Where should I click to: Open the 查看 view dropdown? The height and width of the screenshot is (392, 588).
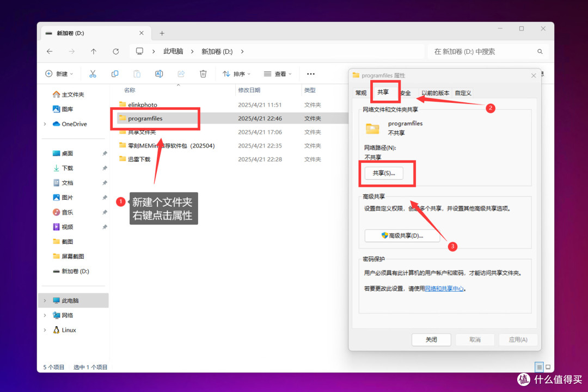(278, 74)
